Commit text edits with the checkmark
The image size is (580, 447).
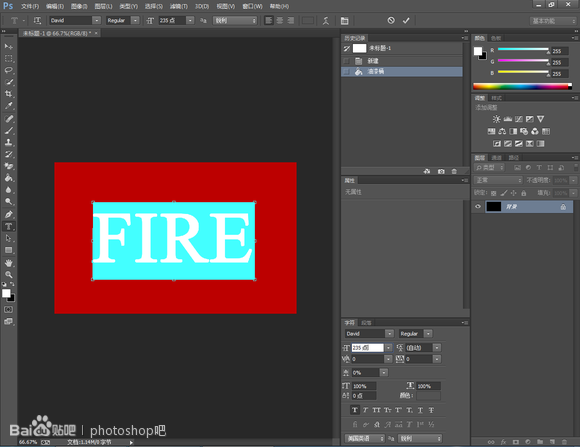coord(406,20)
